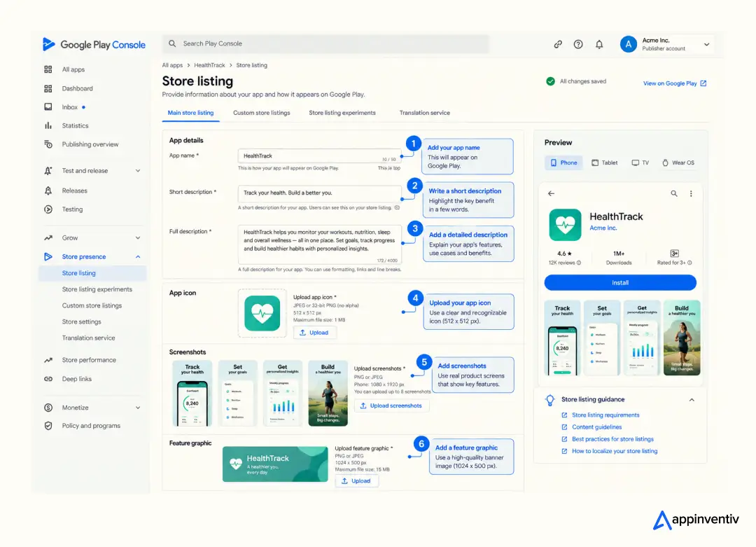
Task: Click the external-link icon next to View on Google Play
Action: 703,83
